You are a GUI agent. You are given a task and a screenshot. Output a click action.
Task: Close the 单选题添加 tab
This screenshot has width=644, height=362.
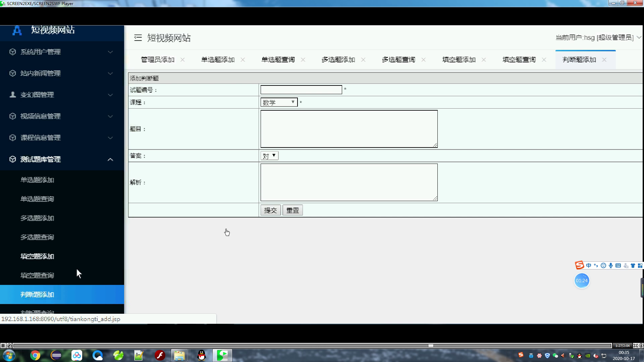(243, 60)
